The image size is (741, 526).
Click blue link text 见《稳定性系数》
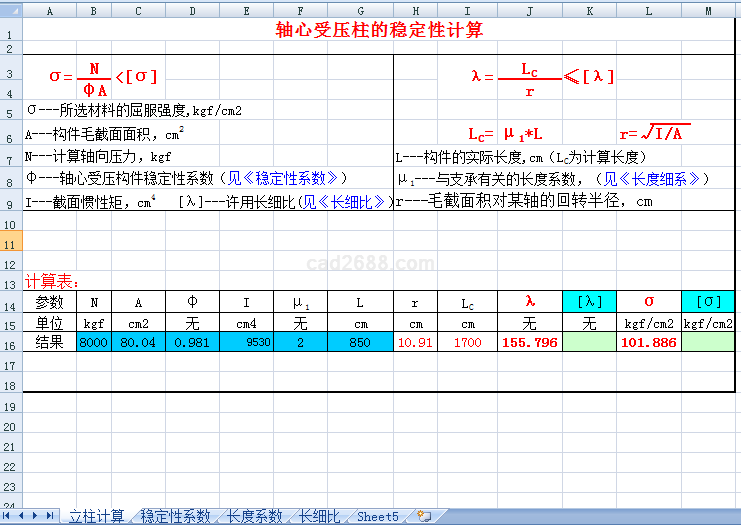pyautogui.click(x=283, y=178)
